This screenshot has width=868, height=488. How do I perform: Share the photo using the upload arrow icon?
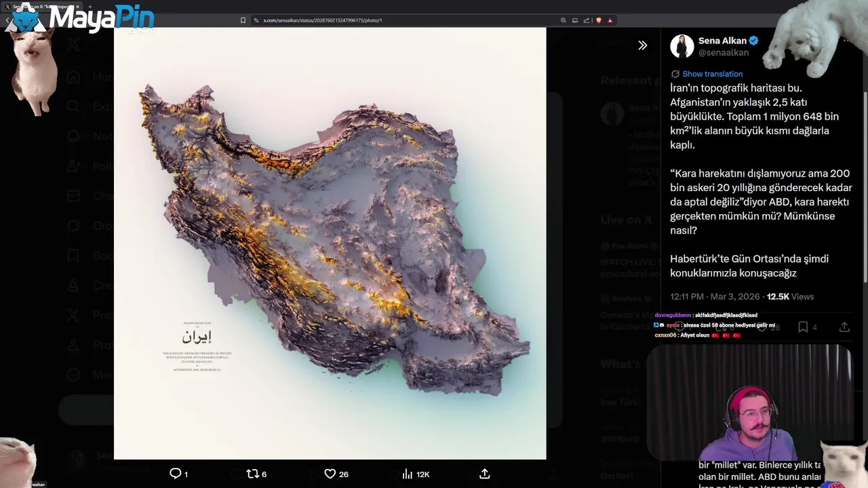pyautogui.click(x=485, y=474)
